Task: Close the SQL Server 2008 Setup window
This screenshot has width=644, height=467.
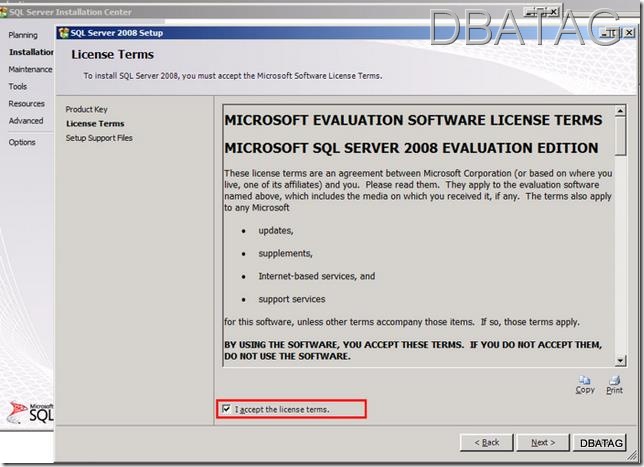Action: [x=629, y=32]
